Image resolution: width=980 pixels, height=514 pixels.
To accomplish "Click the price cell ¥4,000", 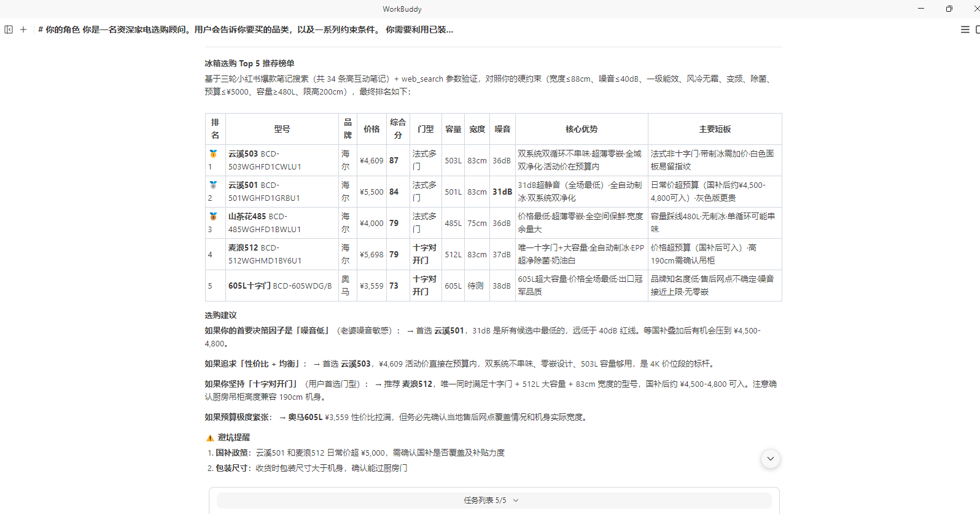I will click(371, 223).
